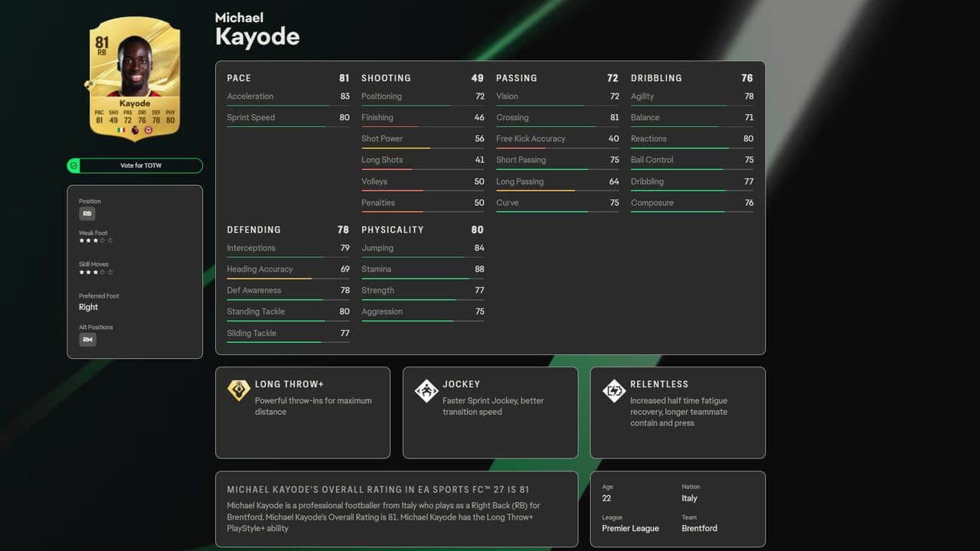Select the PHYSICALITY category heading
Image resolution: width=980 pixels, height=551 pixels.
point(392,230)
